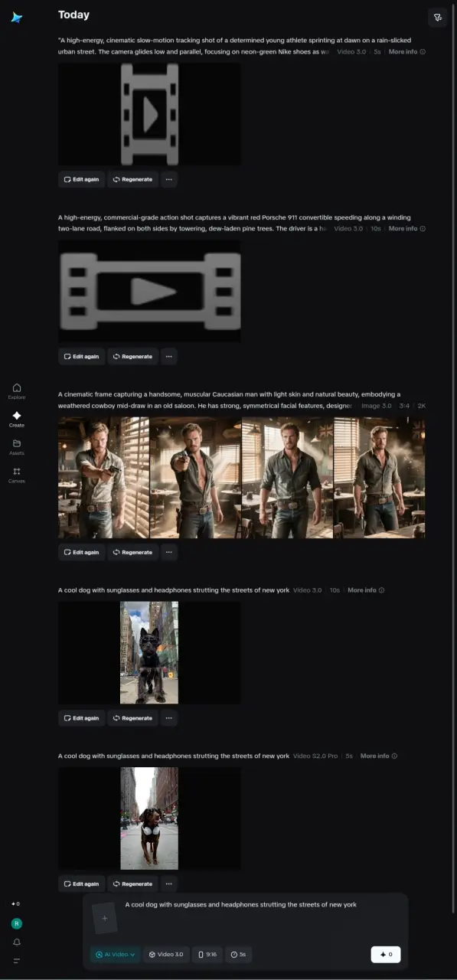Open the 9:16 aspect ratio selector

pos(207,955)
